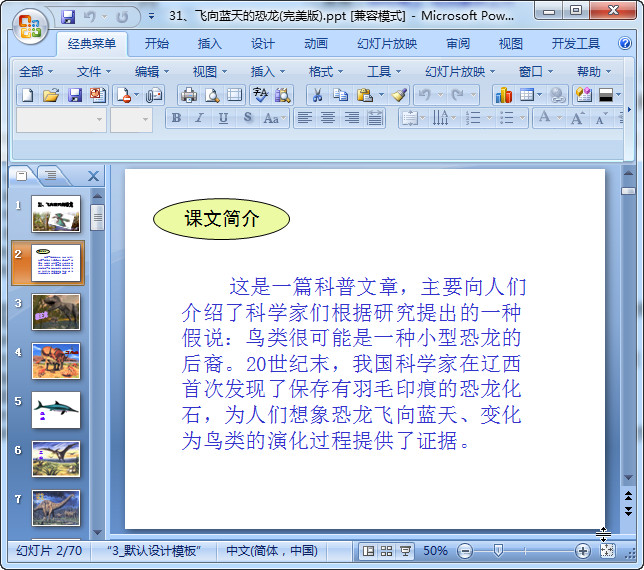Screen dimensions: 644x570
Task: Open the font name combo box
Action: tap(61, 120)
